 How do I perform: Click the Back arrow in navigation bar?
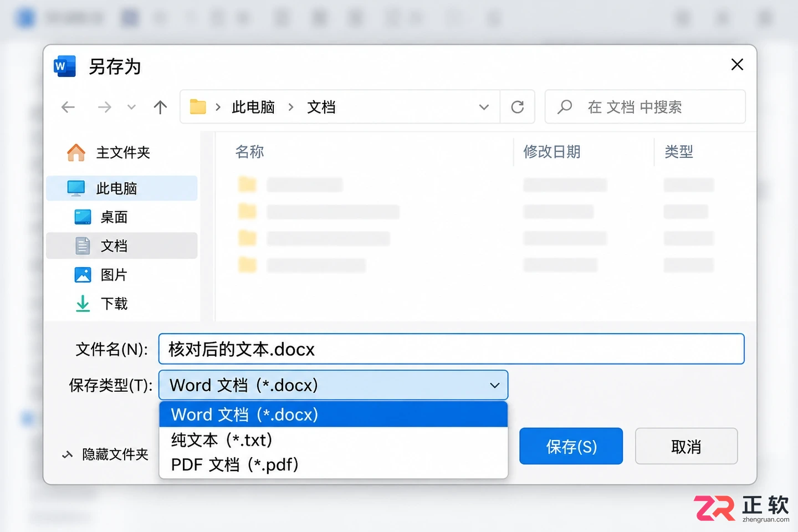(x=68, y=107)
